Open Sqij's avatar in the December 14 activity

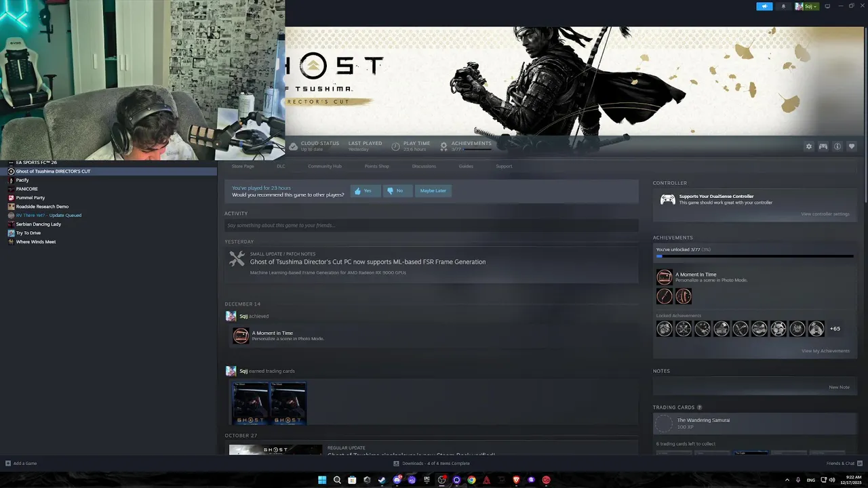pos(231,316)
